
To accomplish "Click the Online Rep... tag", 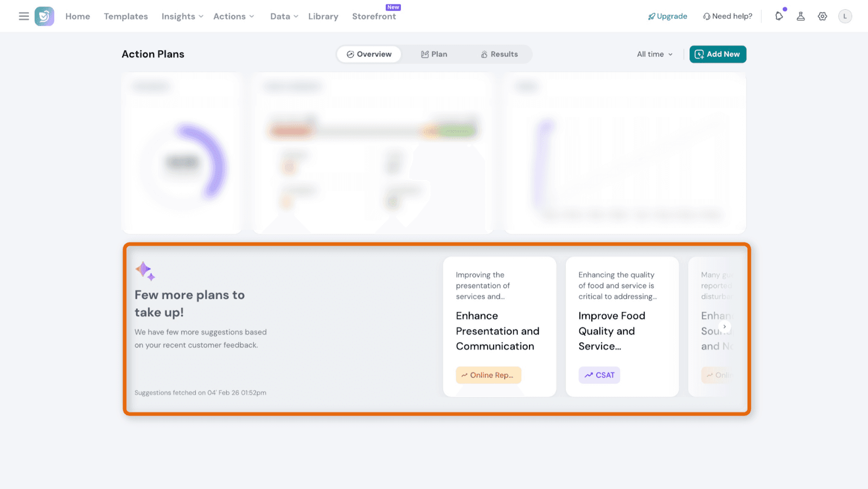I will tap(488, 375).
